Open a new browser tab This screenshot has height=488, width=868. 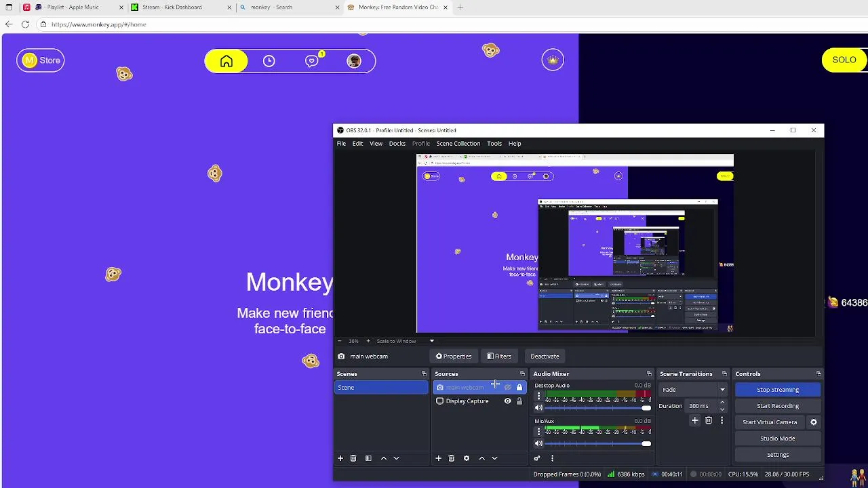tap(460, 7)
